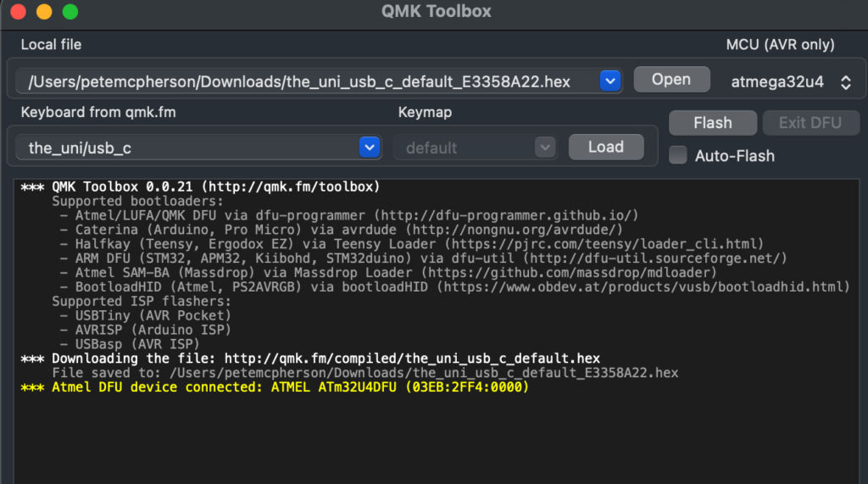This screenshot has height=484, width=868.
Task: Open the default keymap dropdown
Action: (x=475, y=147)
